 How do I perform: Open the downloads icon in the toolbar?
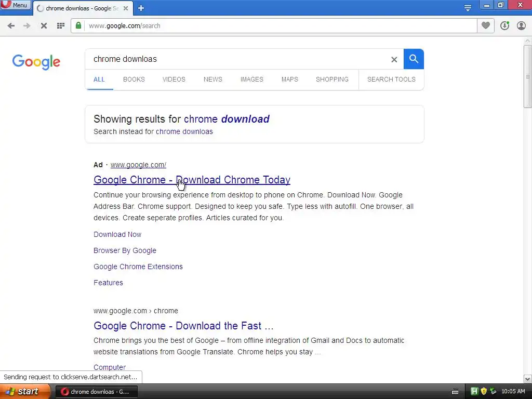(504, 26)
